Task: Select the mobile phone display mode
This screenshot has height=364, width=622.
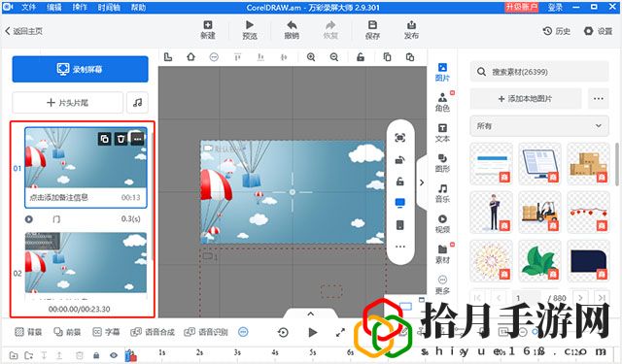Action: [x=399, y=225]
